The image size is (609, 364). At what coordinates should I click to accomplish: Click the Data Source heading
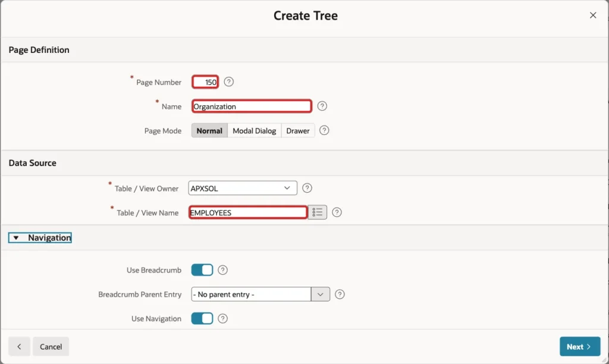point(32,163)
